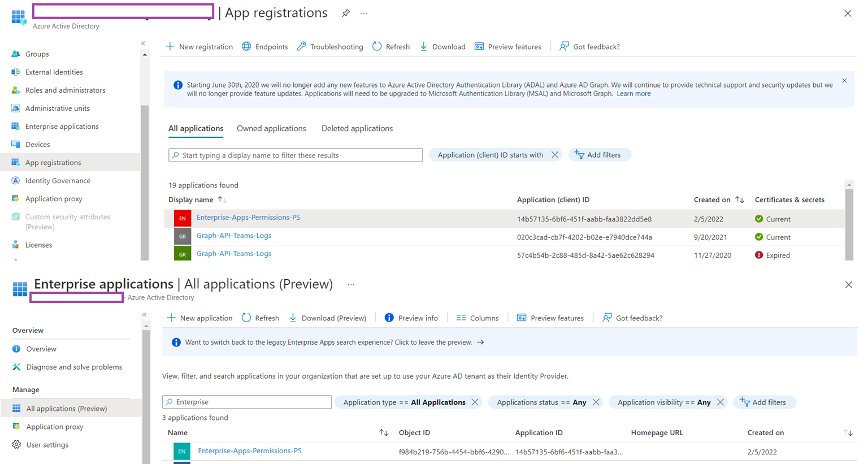Viewport: 868px width, 464px height.
Task: Open Enterprise applications in top sidebar
Action: click(62, 126)
